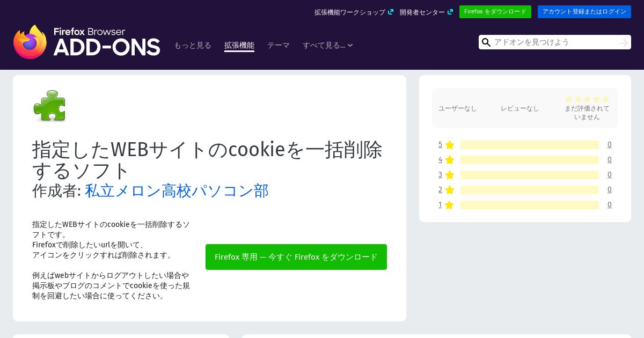The image size is (644, 338).
Task: Click external link icon next to 開発者センター
Action: click(450, 12)
